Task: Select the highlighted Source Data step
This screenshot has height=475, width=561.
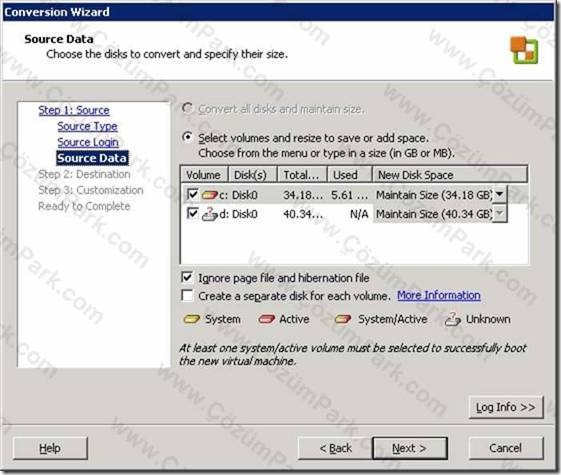Action: [92, 158]
